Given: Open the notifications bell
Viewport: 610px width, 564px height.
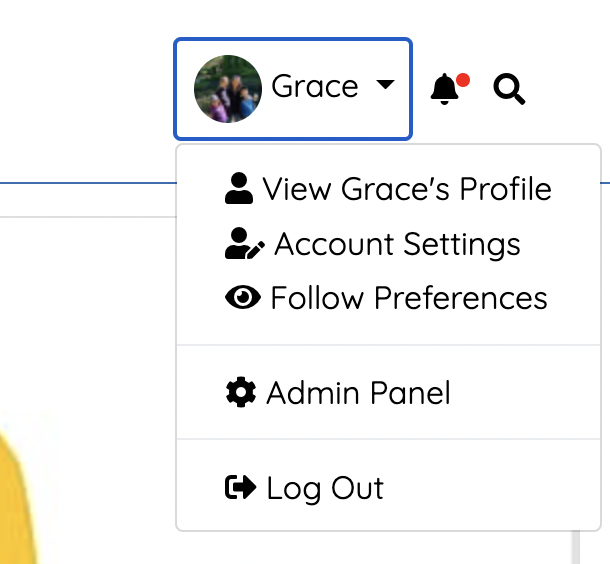Looking at the screenshot, I should coord(444,89).
